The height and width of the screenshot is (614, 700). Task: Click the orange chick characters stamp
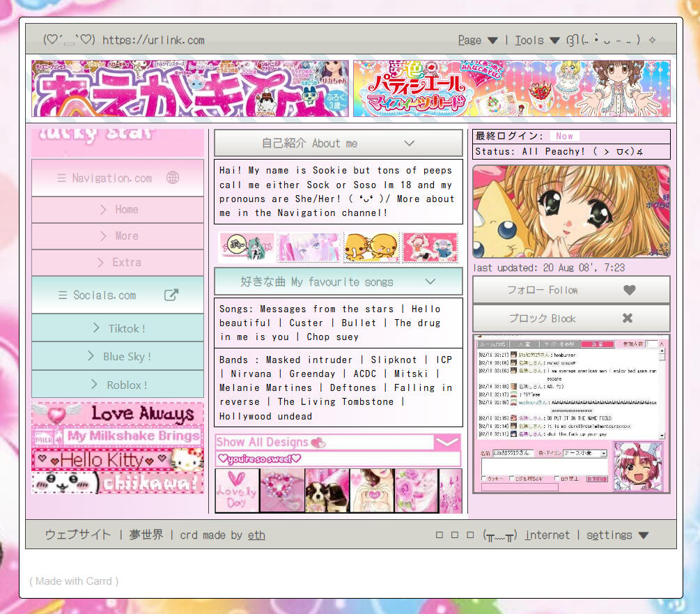coord(371,247)
